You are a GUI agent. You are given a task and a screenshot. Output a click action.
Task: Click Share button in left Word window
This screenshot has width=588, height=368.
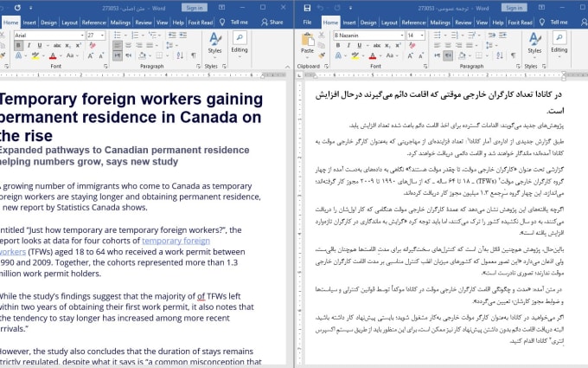pos(272,23)
